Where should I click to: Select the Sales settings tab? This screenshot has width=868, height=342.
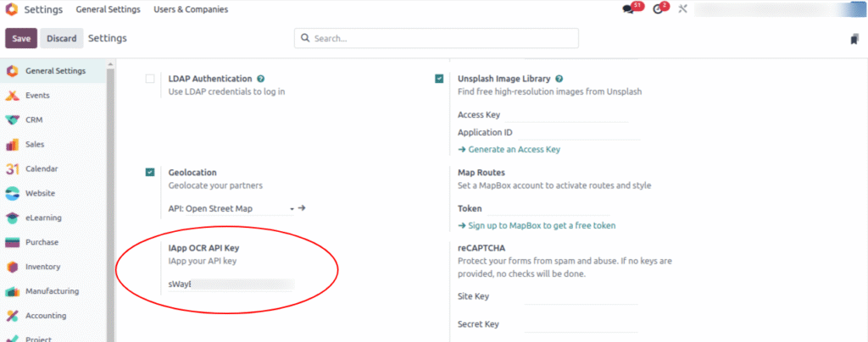point(53,144)
